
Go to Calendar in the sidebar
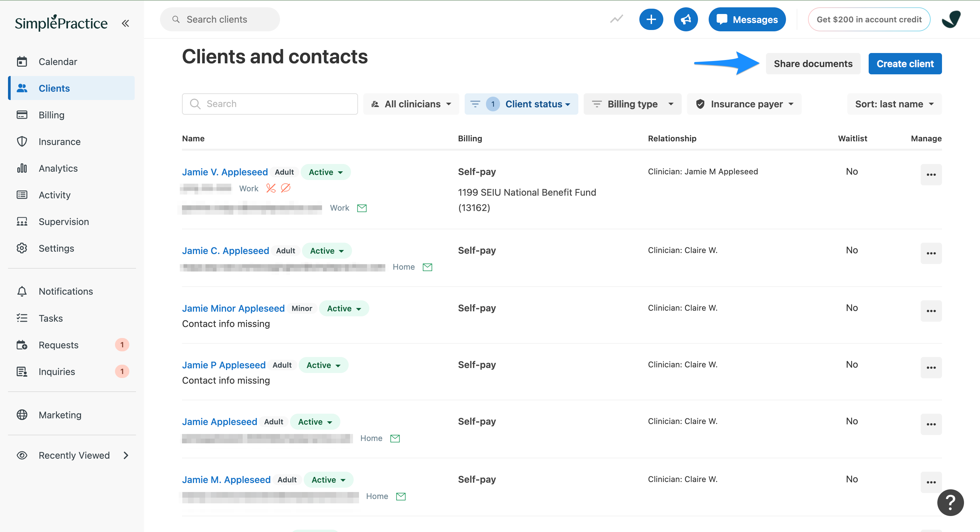pos(72,61)
